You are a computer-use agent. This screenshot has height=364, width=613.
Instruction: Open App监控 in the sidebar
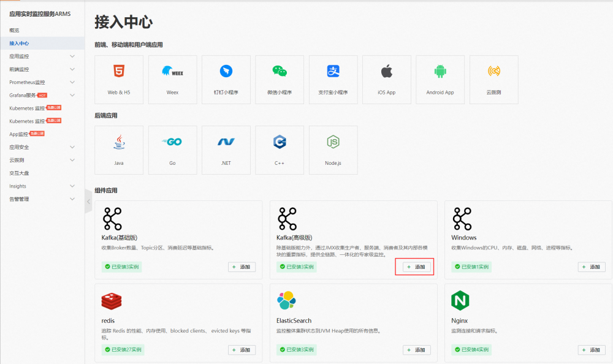19,134
